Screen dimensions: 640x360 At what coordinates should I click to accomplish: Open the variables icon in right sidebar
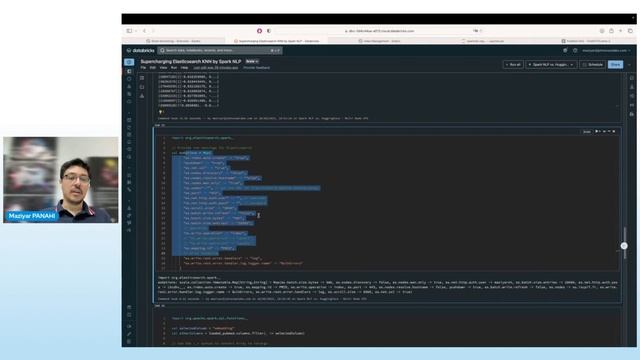(x=632, y=105)
